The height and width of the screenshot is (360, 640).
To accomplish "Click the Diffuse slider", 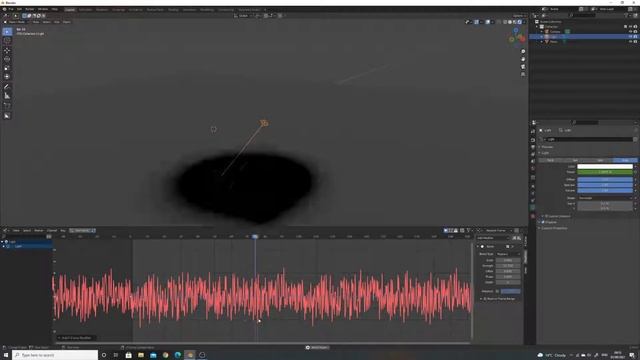I will pos(605,179).
